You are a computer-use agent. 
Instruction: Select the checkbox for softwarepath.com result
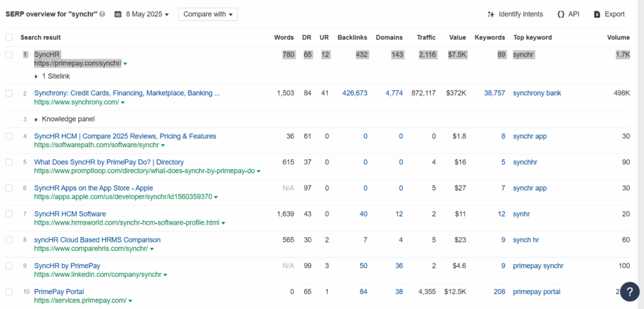9,136
